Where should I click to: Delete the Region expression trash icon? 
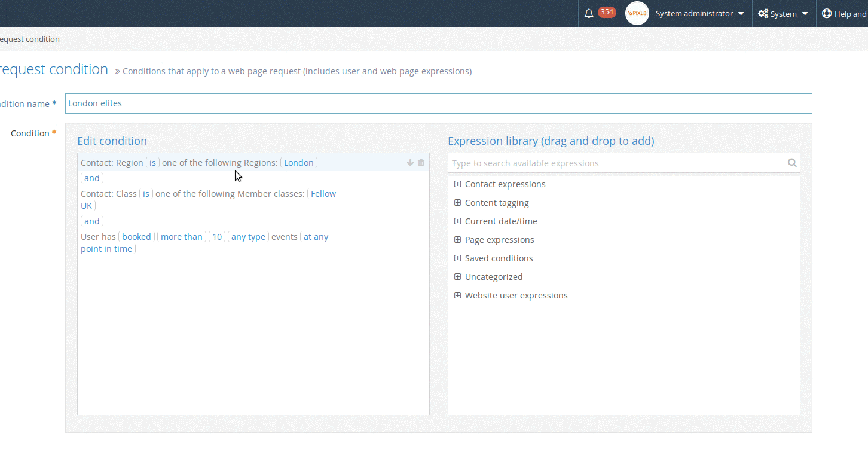click(421, 163)
